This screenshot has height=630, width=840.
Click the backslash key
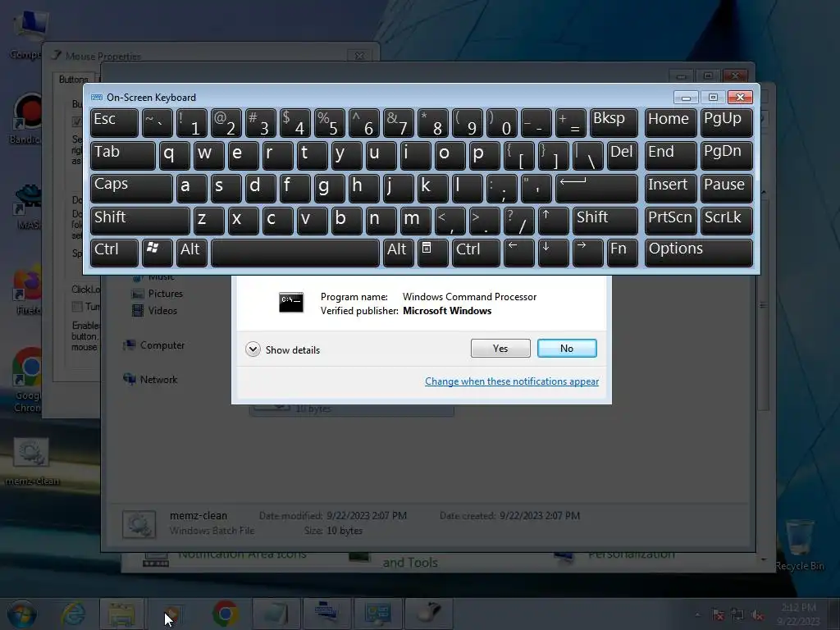click(x=587, y=155)
